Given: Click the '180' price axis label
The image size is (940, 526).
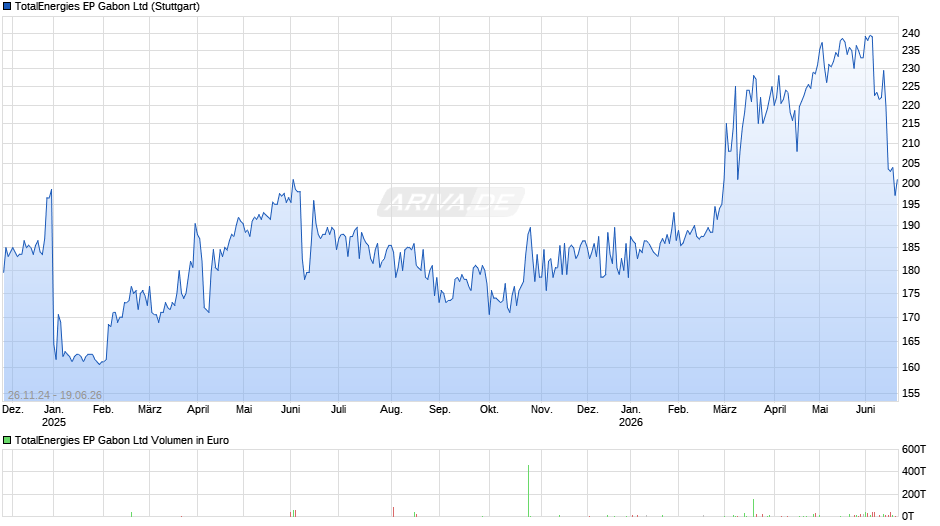Looking at the screenshot, I should coord(911,270).
